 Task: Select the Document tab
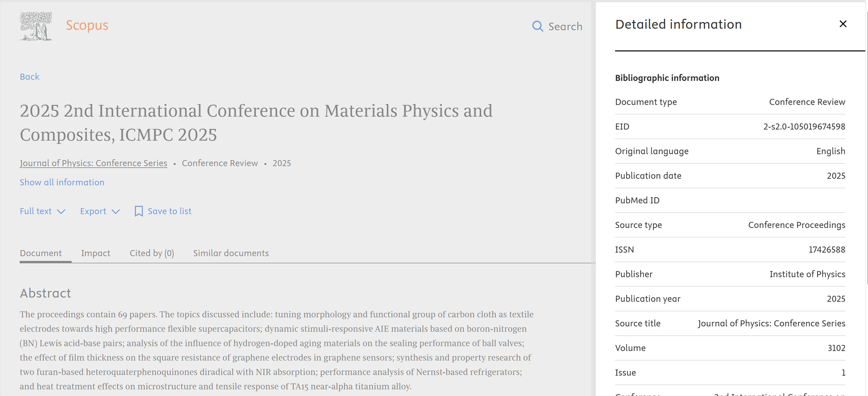[x=41, y=253]
